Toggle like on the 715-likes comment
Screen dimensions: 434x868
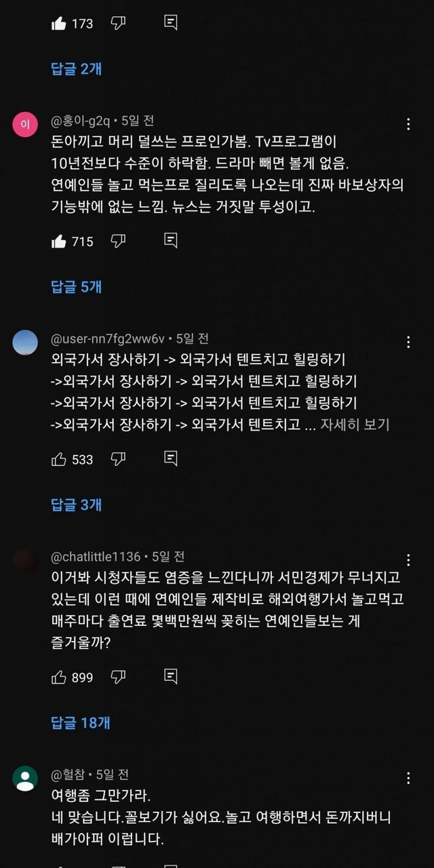pyautogui.click(x=59, y=241)
